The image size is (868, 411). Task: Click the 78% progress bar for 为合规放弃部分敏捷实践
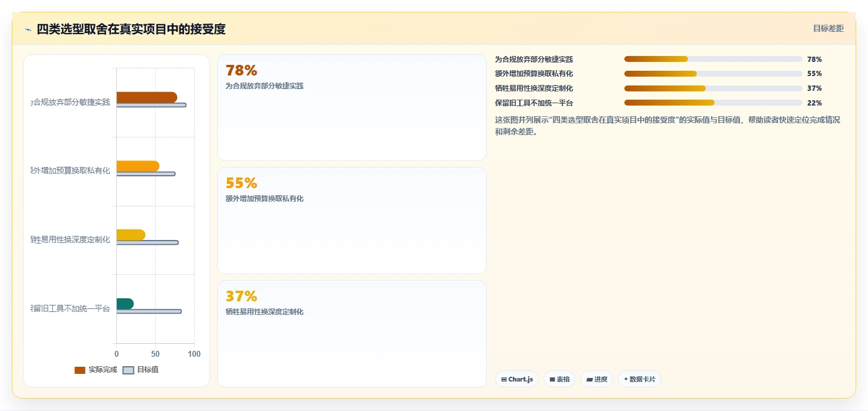tap(713, 59)
